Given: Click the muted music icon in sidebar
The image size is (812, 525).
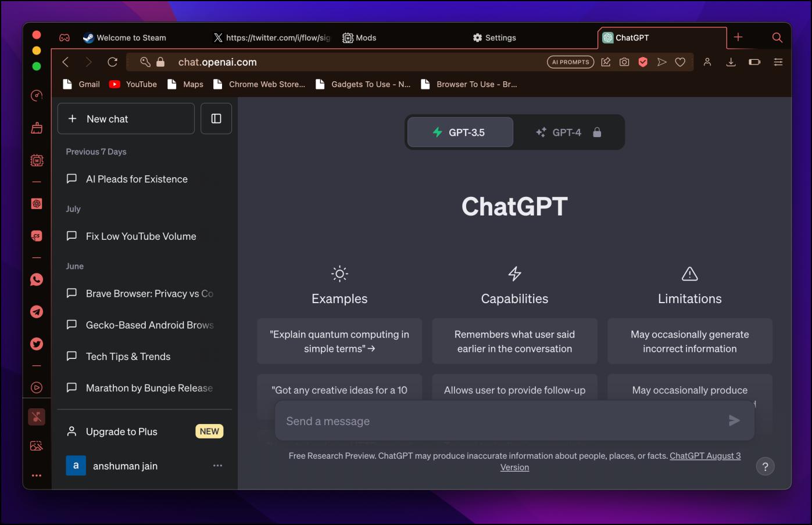Looking at the screenshot, I should tap(37, 417).
